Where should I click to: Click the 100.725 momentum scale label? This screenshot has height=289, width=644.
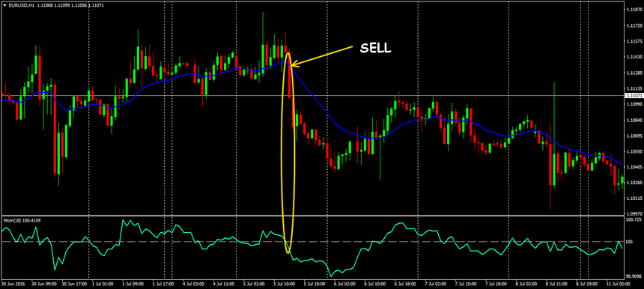coord(633,220)
